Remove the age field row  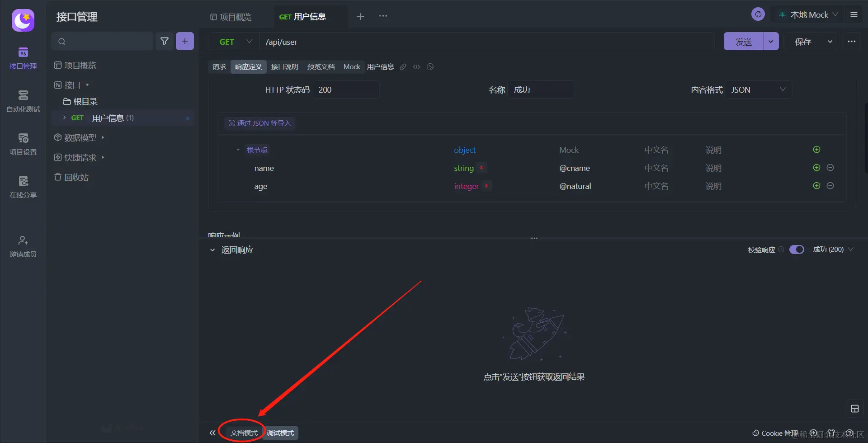[830, 186]
